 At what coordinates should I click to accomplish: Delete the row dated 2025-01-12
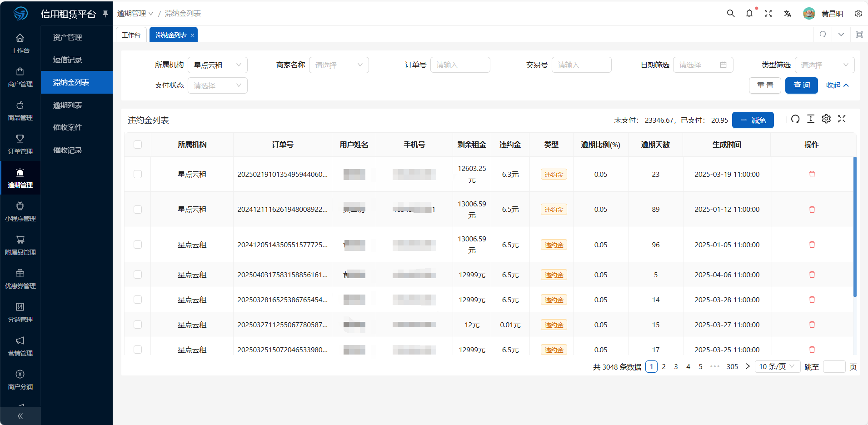(812, 210)
